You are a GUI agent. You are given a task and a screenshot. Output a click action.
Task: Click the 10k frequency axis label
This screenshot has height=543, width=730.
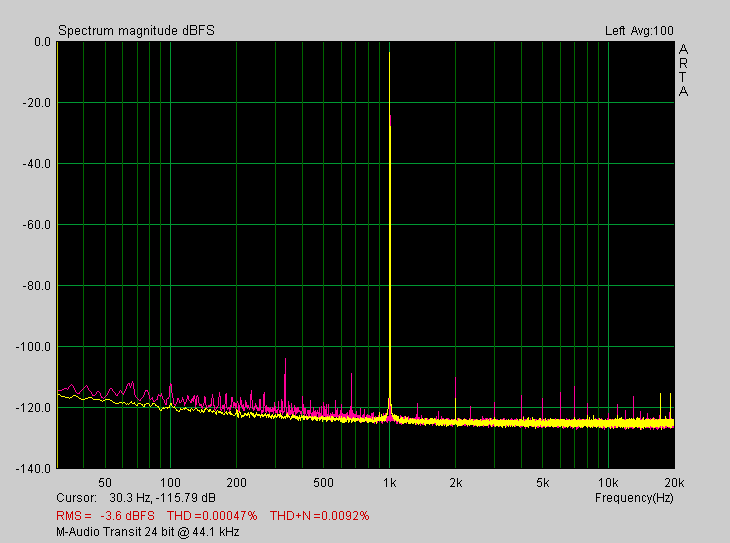(608, 483)
